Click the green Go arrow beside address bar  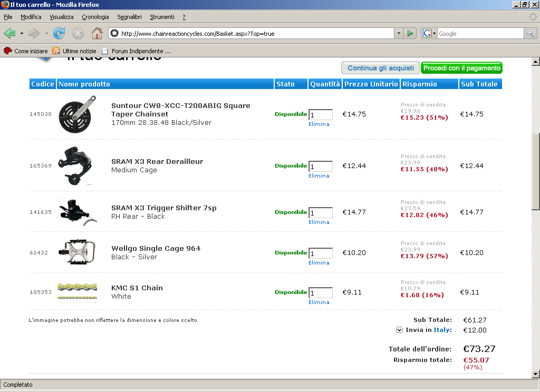410,33
